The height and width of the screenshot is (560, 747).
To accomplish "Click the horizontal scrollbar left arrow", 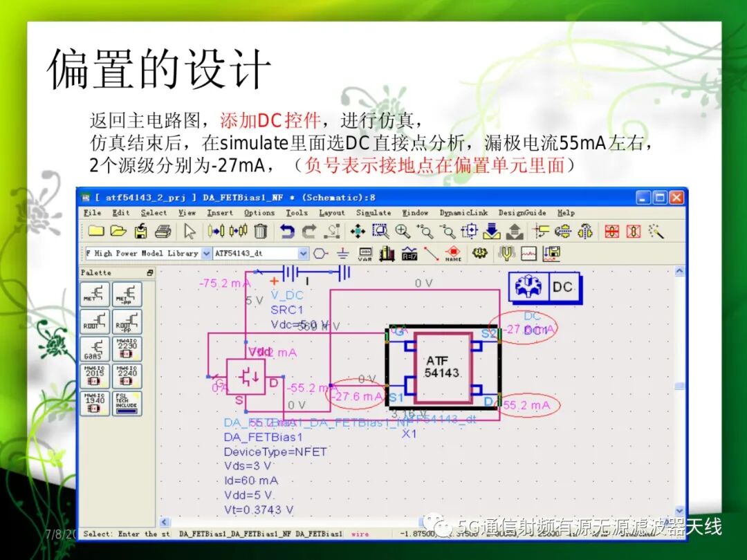I will click(165, 522).
